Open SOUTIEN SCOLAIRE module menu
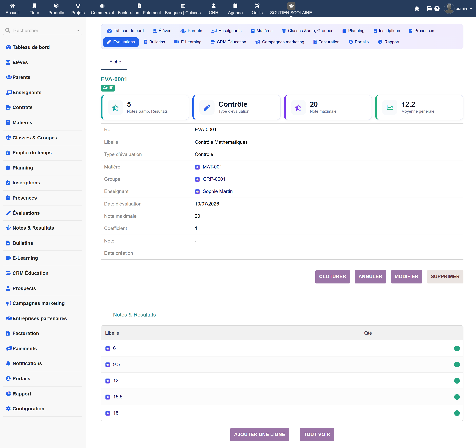The width and height of the screenshot is (476, 448). tap(291, 9)
